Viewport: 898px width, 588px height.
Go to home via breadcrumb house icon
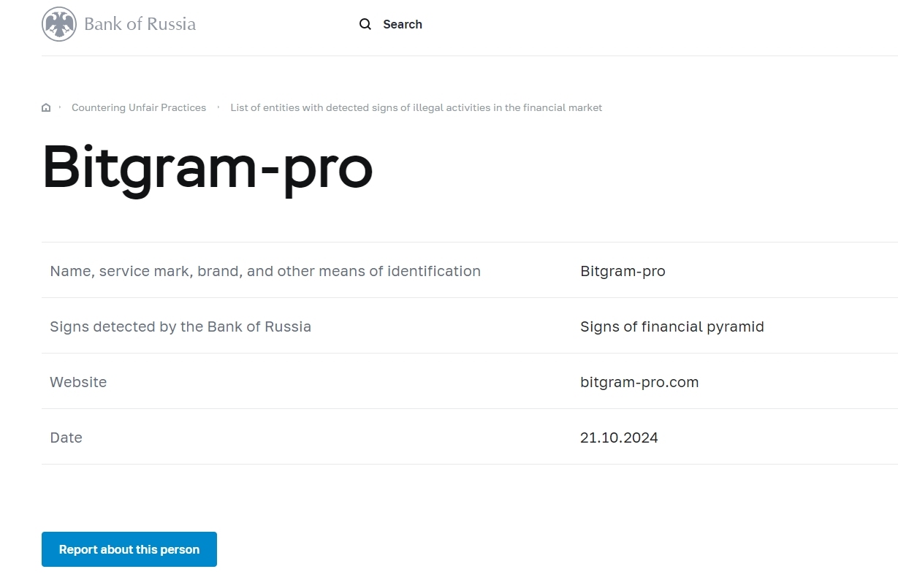tap(46, 108)
